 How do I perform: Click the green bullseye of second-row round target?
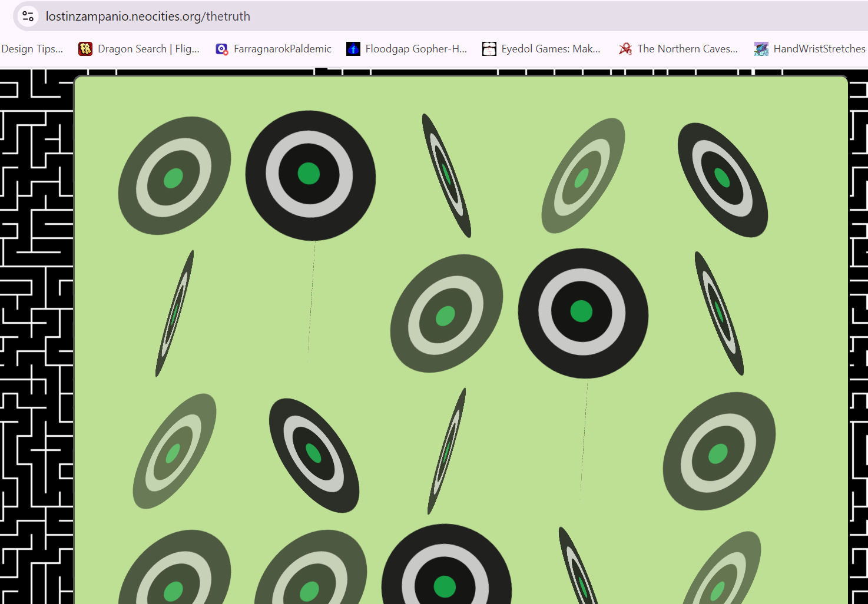[582, 311]
